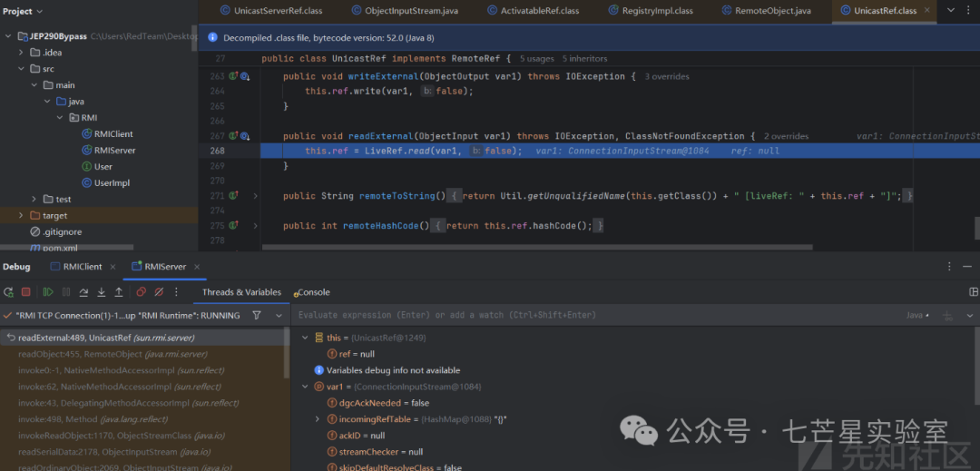Click the Step Over icon
The width and height of the screenshot is (980, 471).
pyautogui.click(x=83, y=291)
